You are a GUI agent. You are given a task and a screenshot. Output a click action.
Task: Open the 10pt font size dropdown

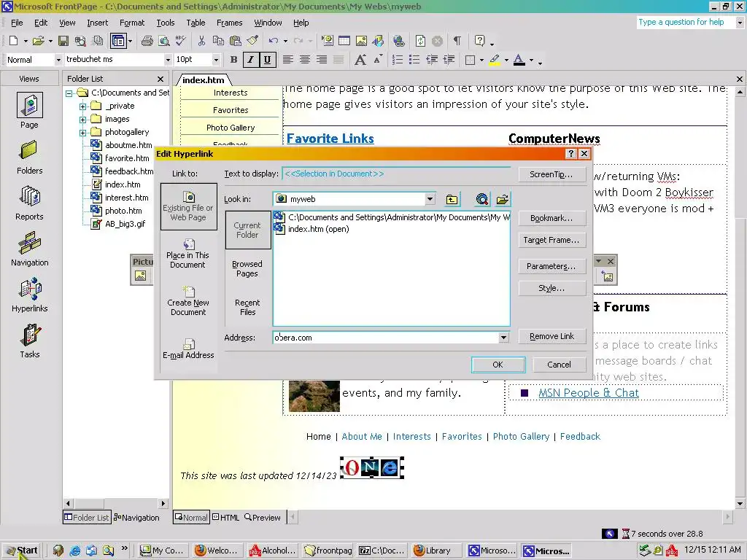[x=216, y=60]
